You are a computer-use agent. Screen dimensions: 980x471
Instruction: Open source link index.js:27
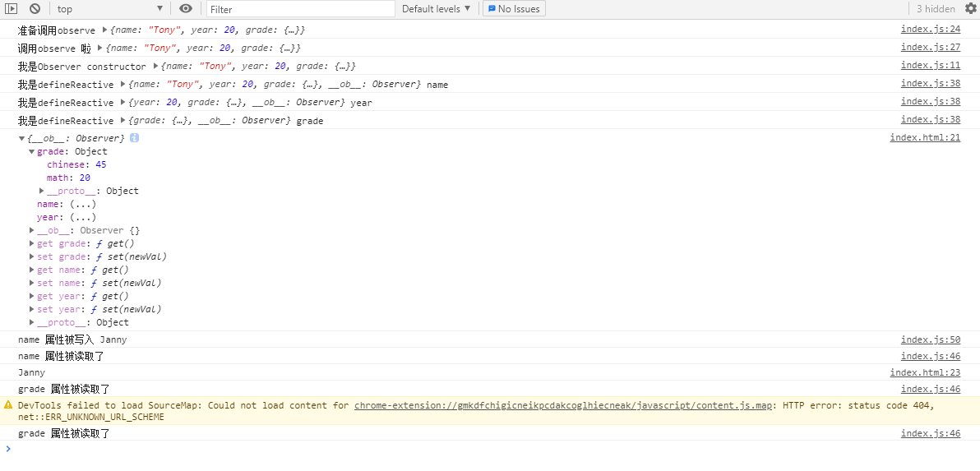click(x=931, y=48)
